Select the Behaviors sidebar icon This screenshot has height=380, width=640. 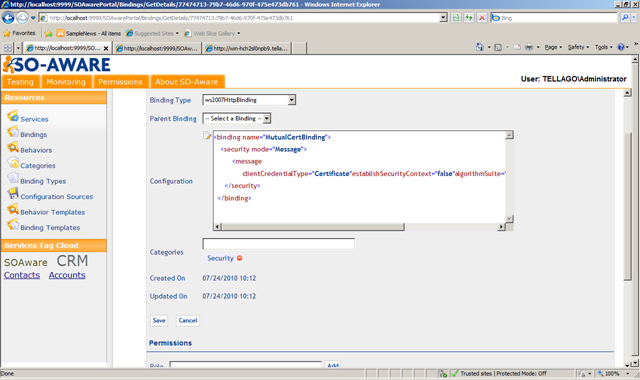click(x=13, y=148)
